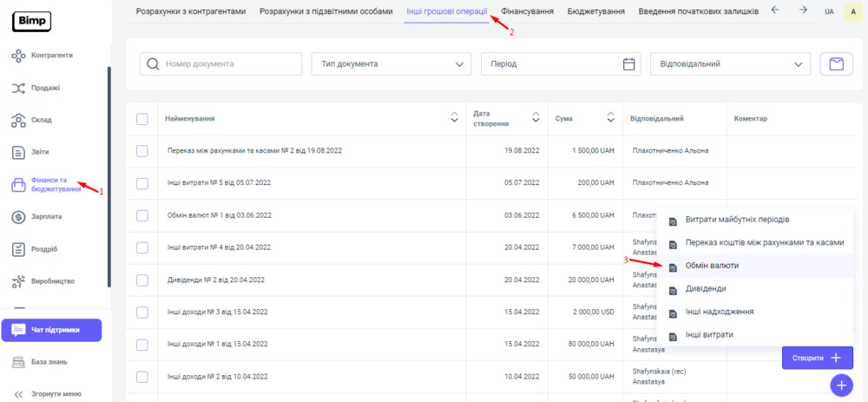Sort by Найменування column arrows
Image resolution: width=868 pixels, height=402 pixels.
(x=454, y=118)
